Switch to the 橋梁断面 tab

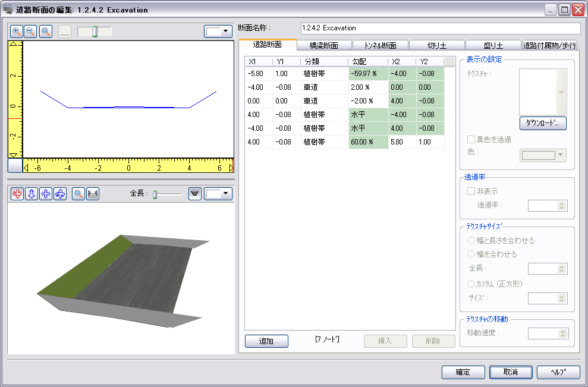click(324, 45)
